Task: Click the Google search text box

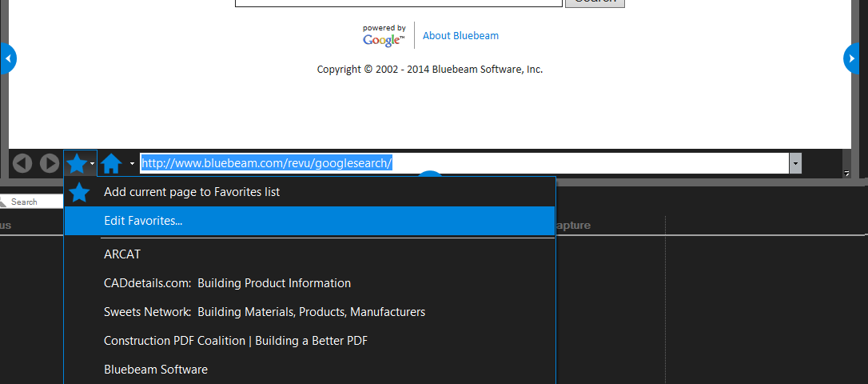Action: (399, 2)
